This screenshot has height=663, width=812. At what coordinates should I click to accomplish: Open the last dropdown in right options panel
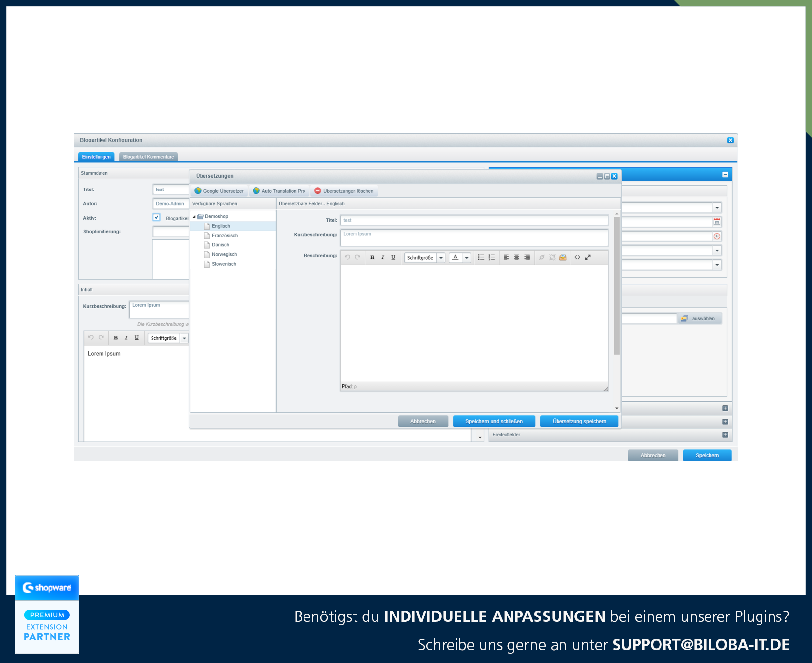[x=717, y=265]
